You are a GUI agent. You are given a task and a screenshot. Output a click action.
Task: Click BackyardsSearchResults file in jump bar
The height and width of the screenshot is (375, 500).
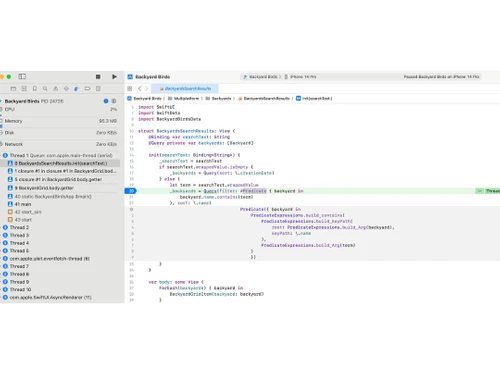click(x=264, y=99)
